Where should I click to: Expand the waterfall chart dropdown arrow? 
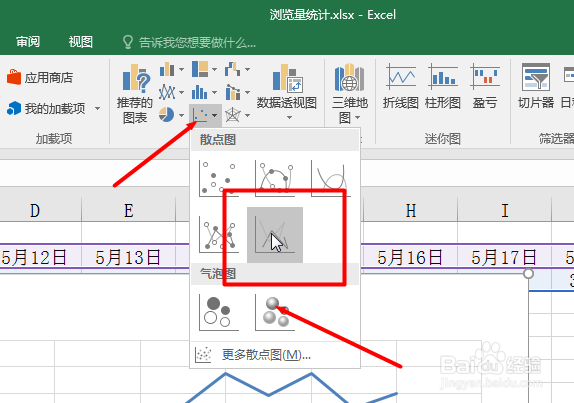247,69
